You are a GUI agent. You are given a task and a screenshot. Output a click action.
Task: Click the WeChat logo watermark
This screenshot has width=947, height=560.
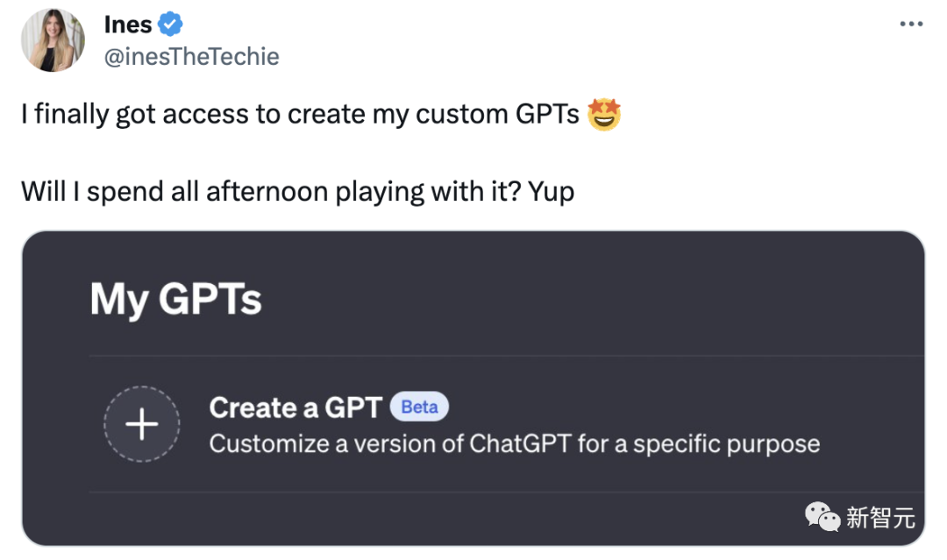822,517
